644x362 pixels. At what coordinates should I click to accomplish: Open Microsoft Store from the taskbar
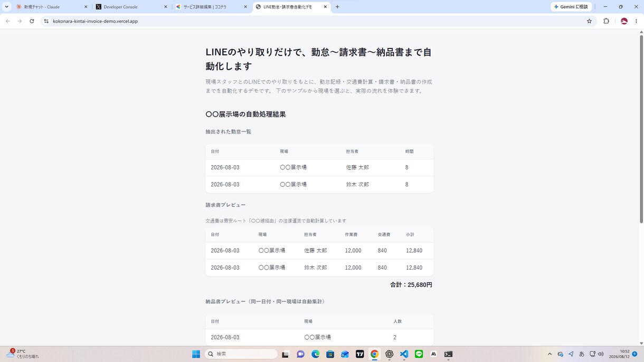(x=330, y=354)
